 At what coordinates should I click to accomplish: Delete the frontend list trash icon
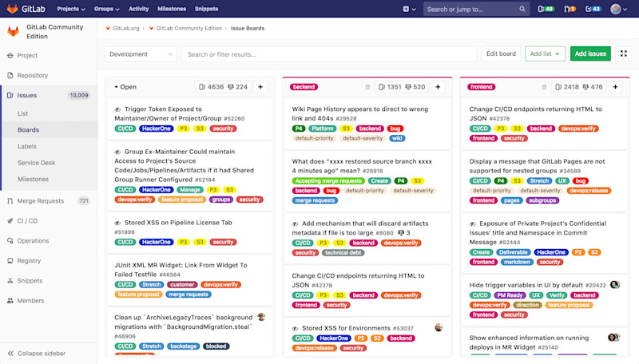(x=544, y=87)
